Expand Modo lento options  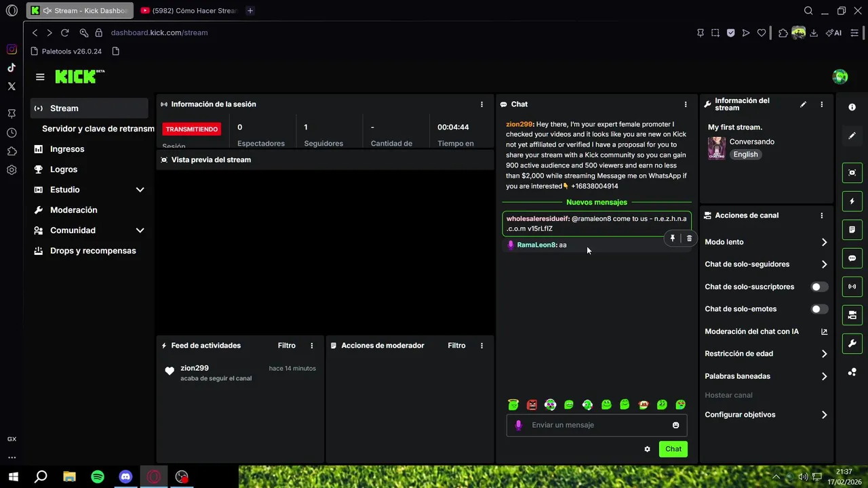766,242
